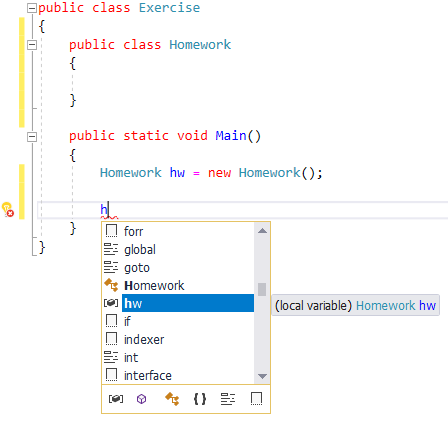Select the int keyword suggestion
448x426 pixels.
tap(188, 357)
